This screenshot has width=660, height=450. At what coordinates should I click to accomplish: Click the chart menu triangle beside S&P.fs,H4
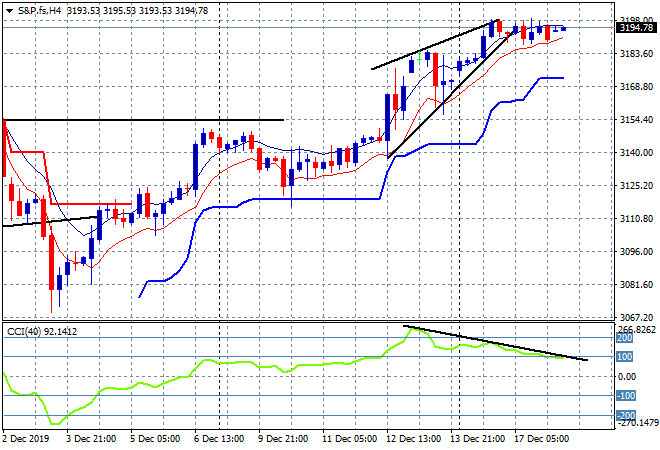pos(9,11)
